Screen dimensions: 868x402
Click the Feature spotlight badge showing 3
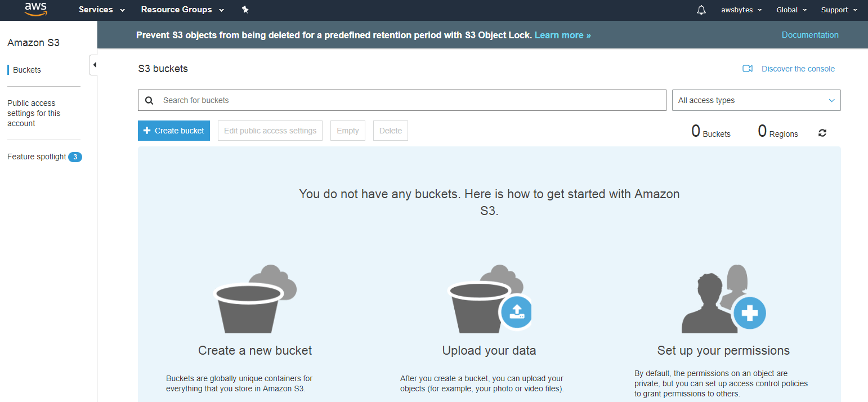(x=75, y=157)
